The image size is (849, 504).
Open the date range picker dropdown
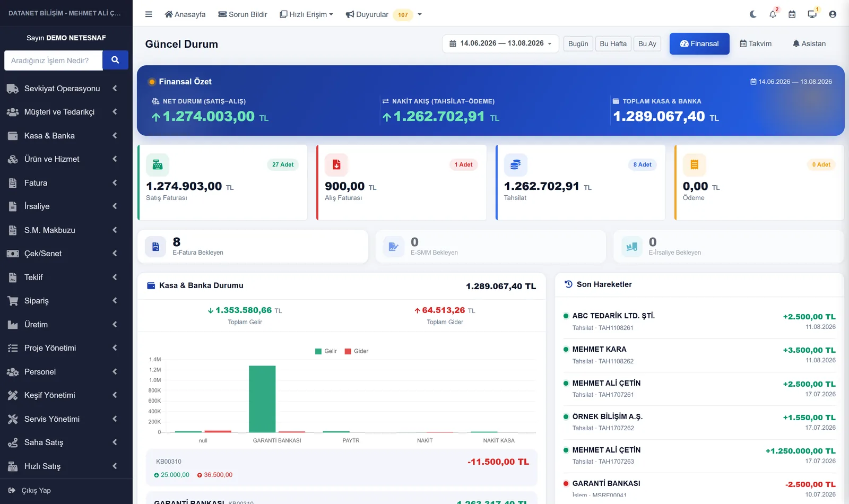coord(500,44)
